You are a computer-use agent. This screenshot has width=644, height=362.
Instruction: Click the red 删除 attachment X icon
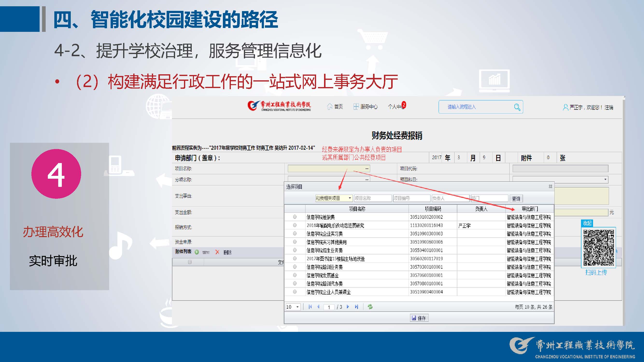(217, 252)
